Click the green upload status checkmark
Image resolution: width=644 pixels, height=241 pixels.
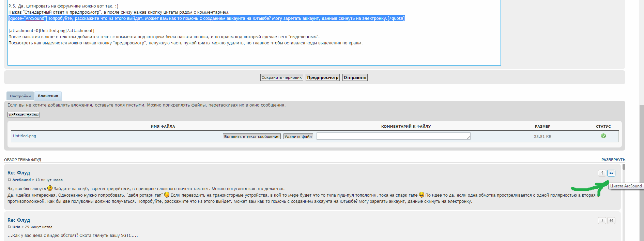[603, 136]
